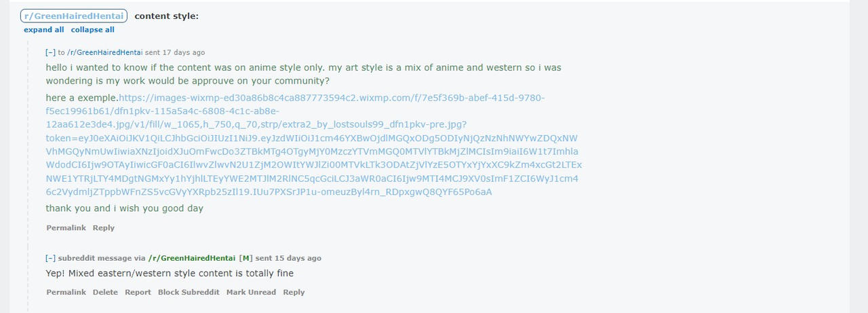Click the 'content style:' subject title
This screenshot has width=868, height=313.
tap(167, 16)
